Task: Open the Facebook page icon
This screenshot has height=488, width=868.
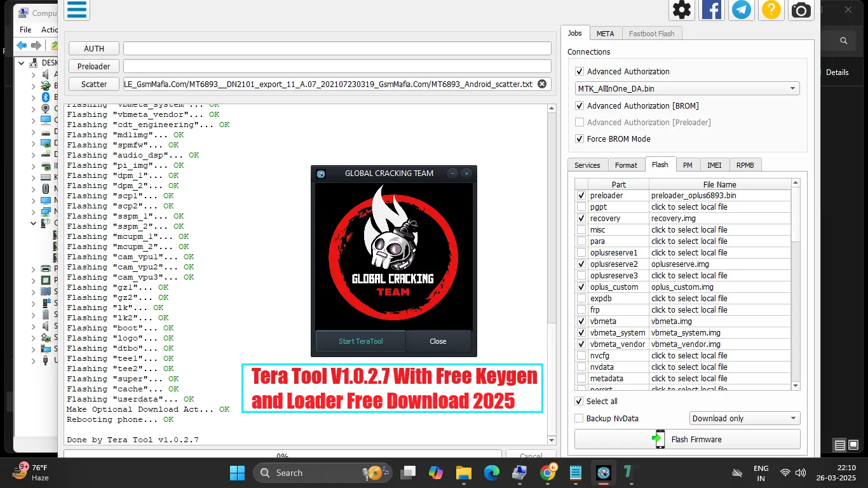Action: tap(712, 10)
